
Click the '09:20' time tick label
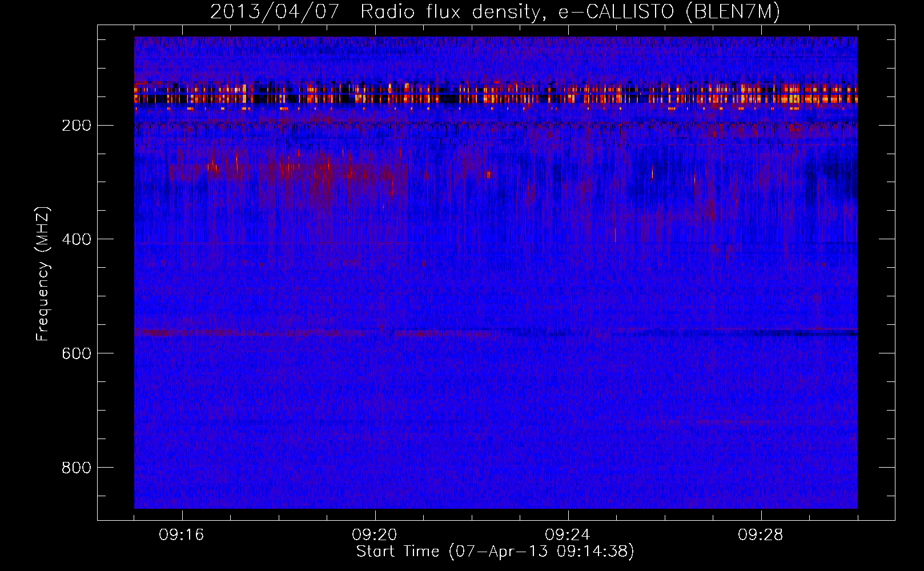coord(375,535)
